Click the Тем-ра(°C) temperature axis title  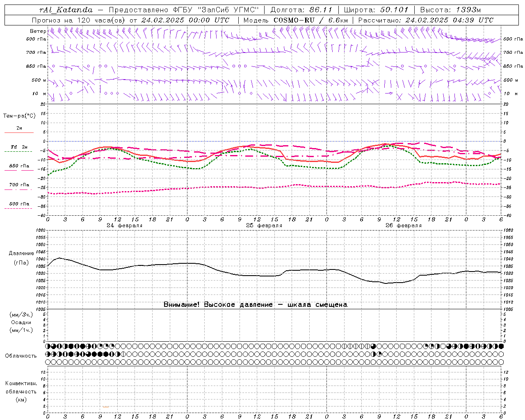[19, 116]
